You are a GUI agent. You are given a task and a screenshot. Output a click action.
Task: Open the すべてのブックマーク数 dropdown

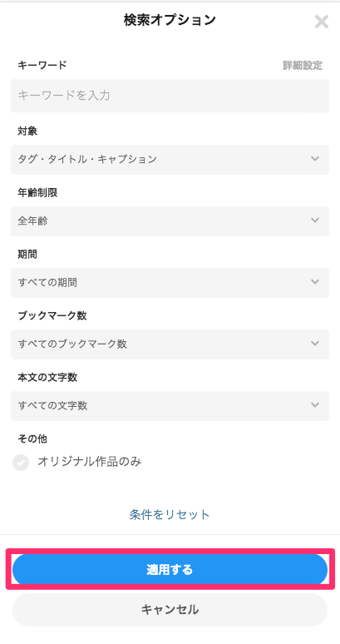(x=170, y=344)
